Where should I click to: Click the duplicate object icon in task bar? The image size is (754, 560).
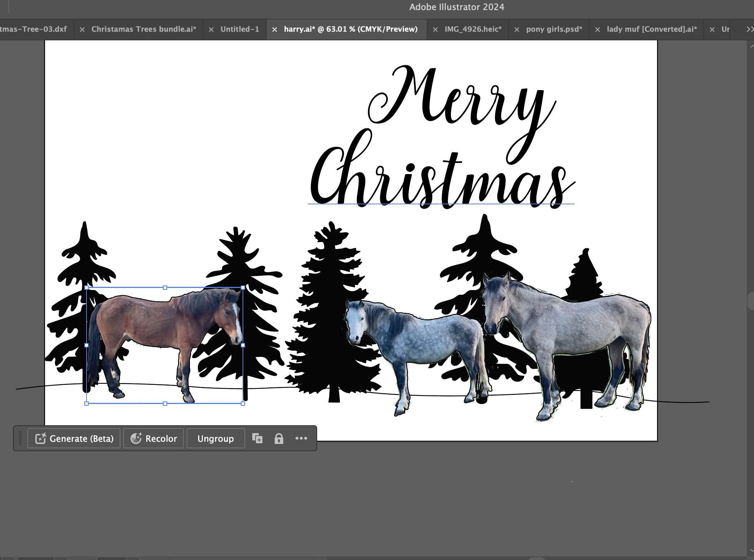click(x=257, y=439)
